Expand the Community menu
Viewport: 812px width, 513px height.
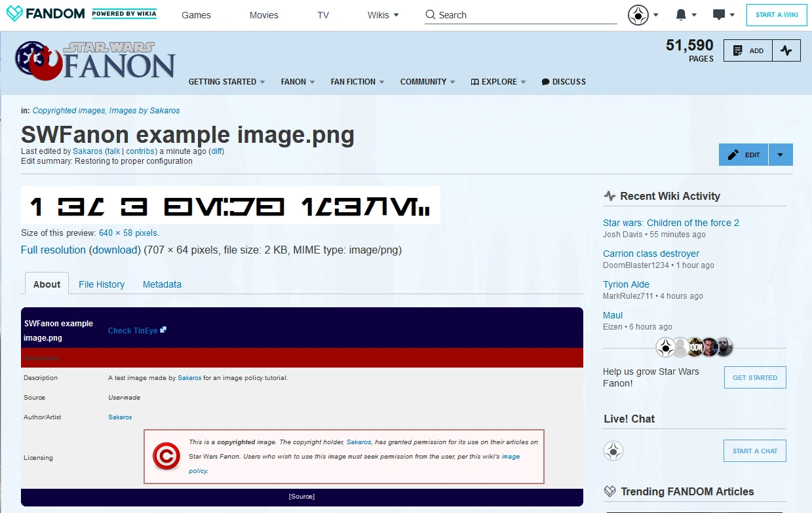428,82
